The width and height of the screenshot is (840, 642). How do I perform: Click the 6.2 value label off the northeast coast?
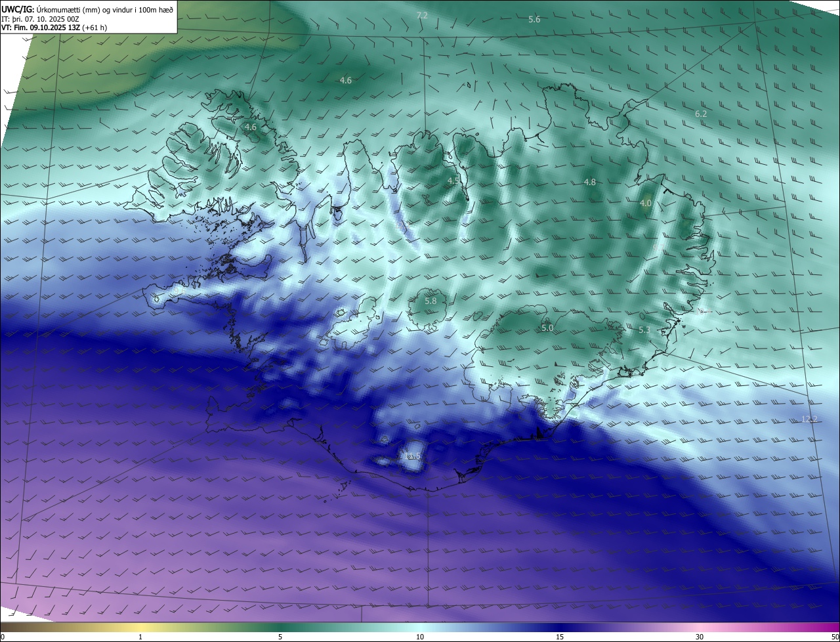[701, 114]
